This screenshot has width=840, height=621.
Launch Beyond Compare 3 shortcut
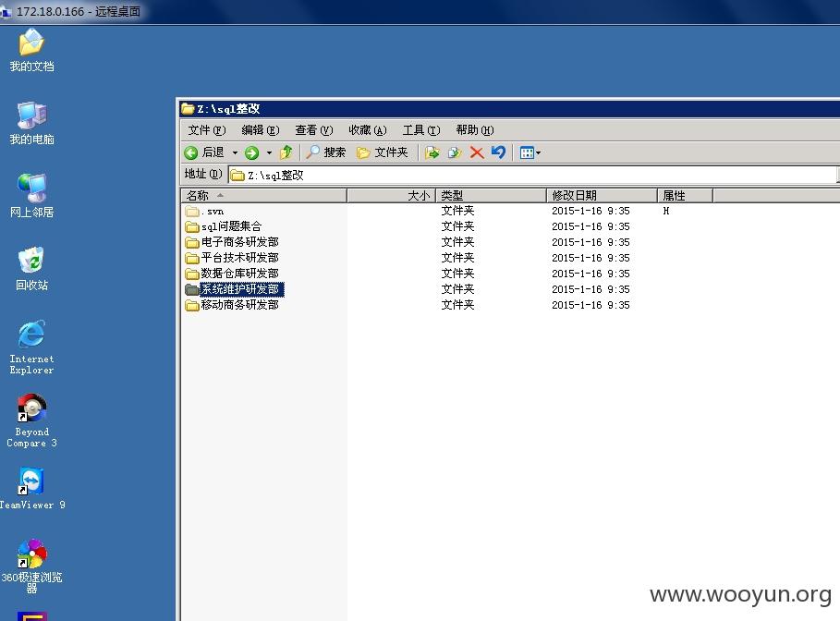pos(31,420)
